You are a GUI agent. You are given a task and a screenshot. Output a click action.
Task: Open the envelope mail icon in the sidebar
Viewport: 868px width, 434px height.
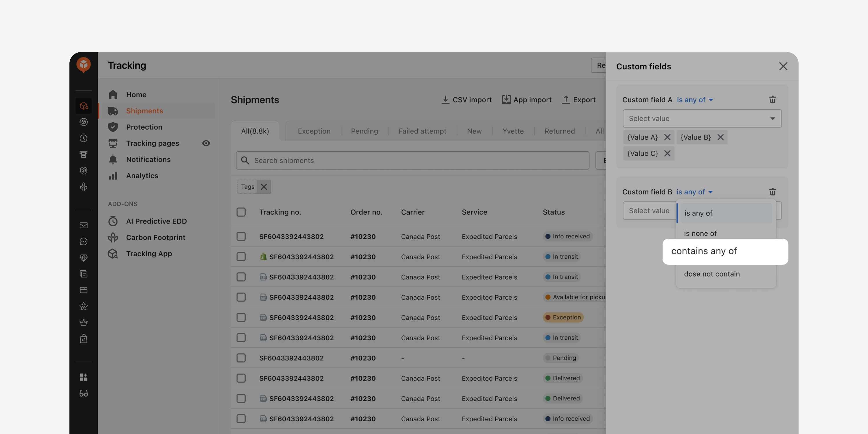click(x=84, y=225)
